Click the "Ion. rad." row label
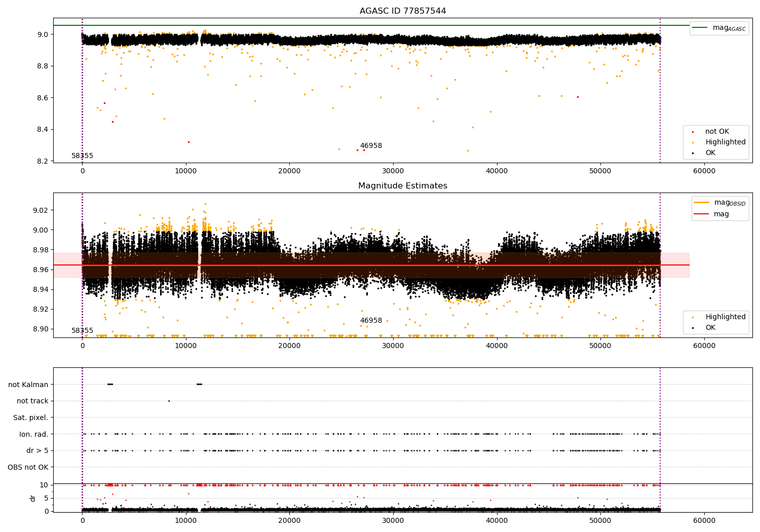 34,434
